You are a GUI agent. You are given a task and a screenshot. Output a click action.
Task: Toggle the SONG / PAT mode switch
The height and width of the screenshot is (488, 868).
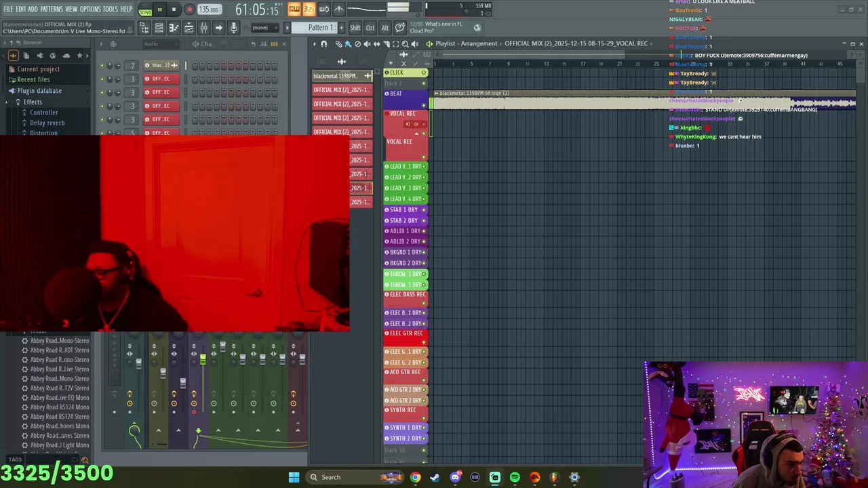[x=145, y=9]
